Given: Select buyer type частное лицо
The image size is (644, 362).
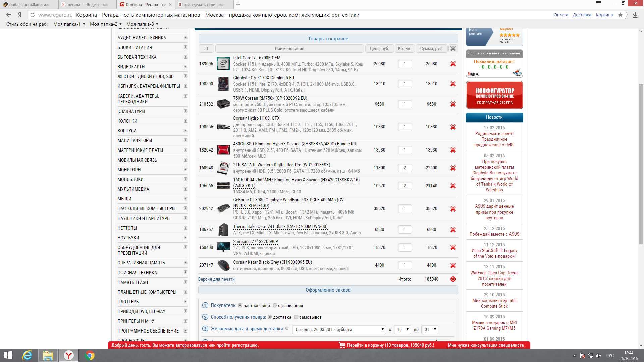Looking at the screenshot, I should click(240, 306).
